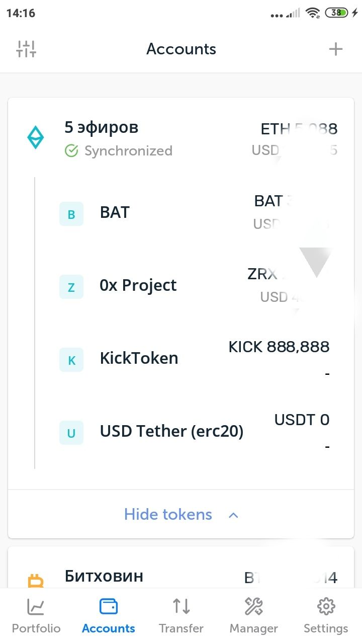Tap the Ethereum diamond logo icon

35,138
